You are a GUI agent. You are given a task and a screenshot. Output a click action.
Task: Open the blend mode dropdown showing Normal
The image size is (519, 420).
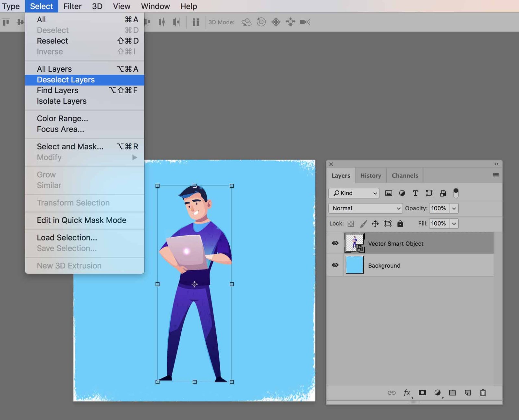(x=365, y=208)
